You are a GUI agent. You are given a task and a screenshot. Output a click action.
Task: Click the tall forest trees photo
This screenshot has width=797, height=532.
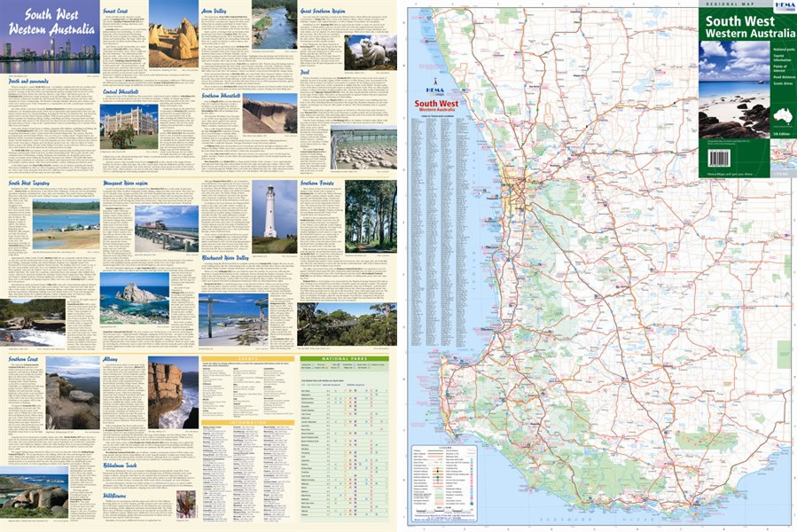coord(371,216)
